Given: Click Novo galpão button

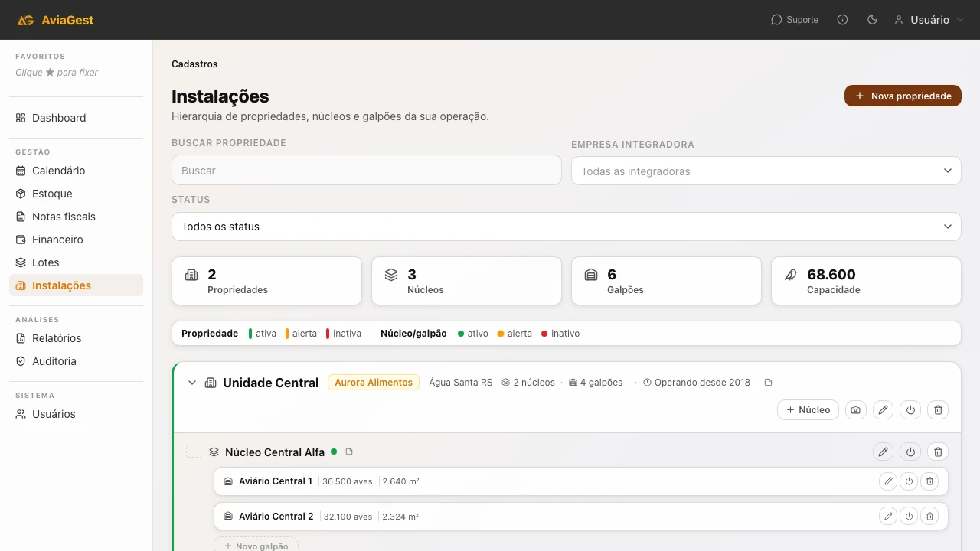Looking at the screenshot, I should [256, 545].
